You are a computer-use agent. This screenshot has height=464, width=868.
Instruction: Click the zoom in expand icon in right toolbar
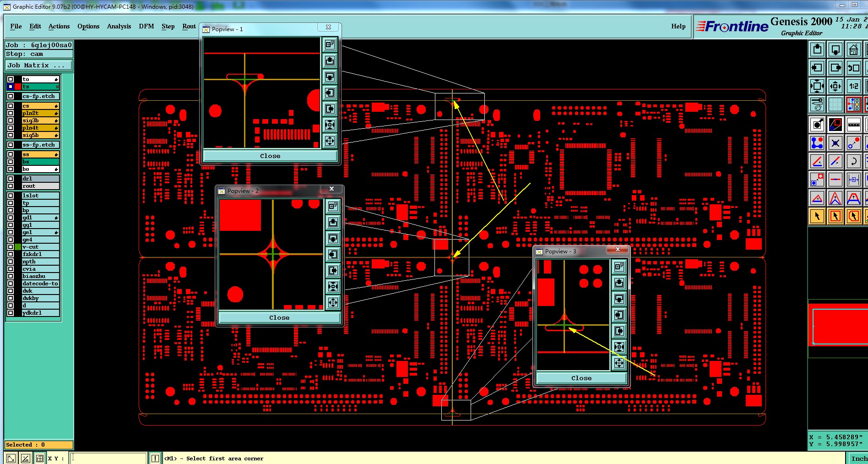tap(817, 86)
